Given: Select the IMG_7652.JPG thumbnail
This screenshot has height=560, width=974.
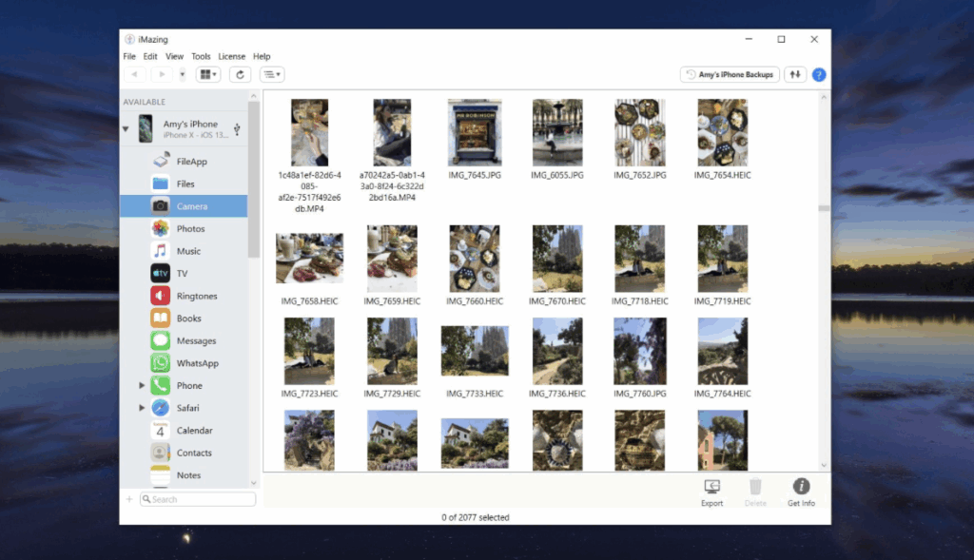Looking at the screenshot, I should click(x=640, y=132).
